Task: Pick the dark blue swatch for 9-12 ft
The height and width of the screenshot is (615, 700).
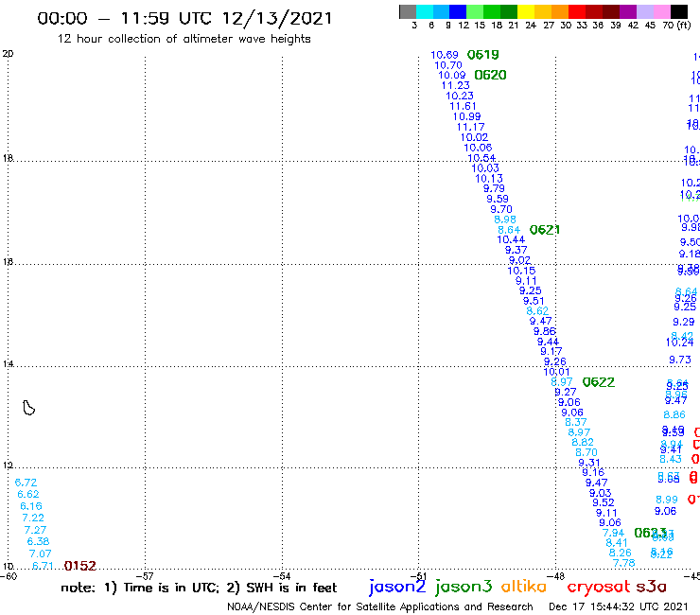Action: 458,11
